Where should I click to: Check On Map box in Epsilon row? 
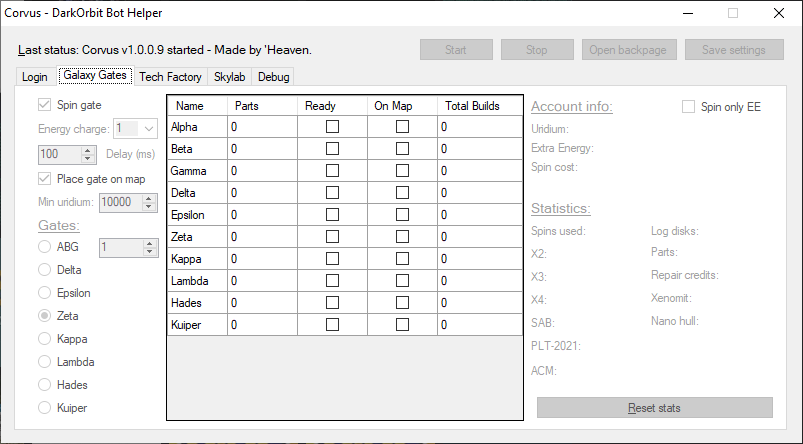point(403,215)
